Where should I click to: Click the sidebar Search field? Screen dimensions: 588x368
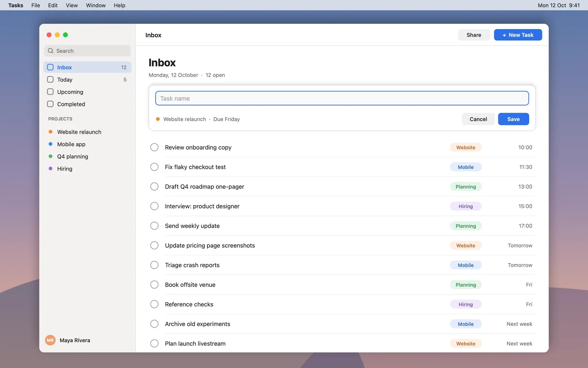(87, 51)
